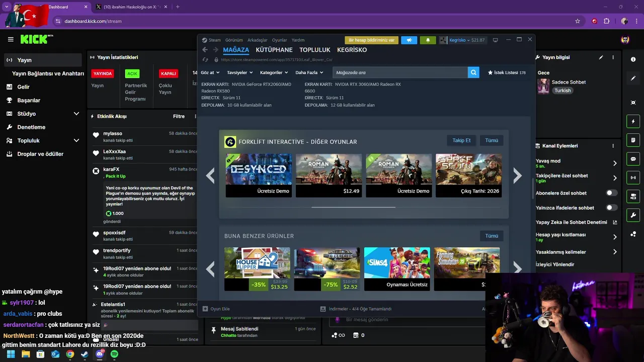
Task: Expand Stüdyo sidebar section
Action: 76,114
